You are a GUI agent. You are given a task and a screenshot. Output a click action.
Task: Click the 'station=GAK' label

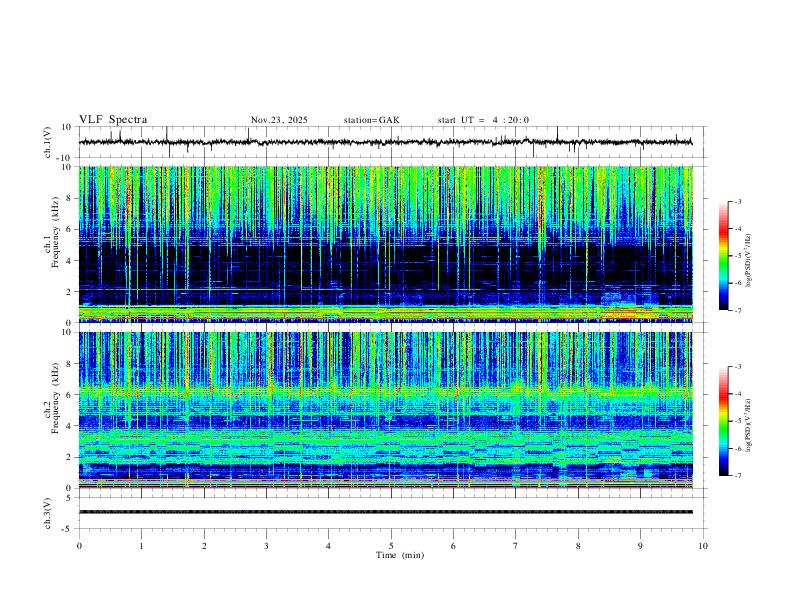[x=371, y=120]
